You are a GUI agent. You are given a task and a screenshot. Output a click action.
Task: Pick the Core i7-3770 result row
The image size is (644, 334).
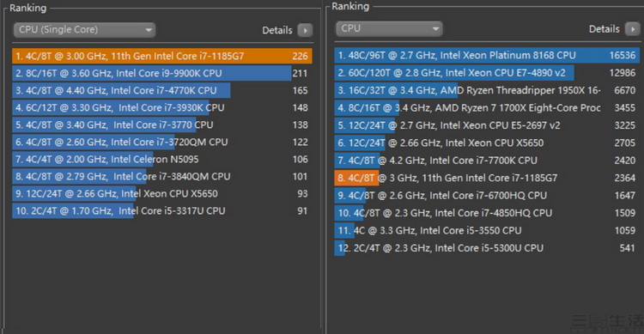click(x=162, y=124)
